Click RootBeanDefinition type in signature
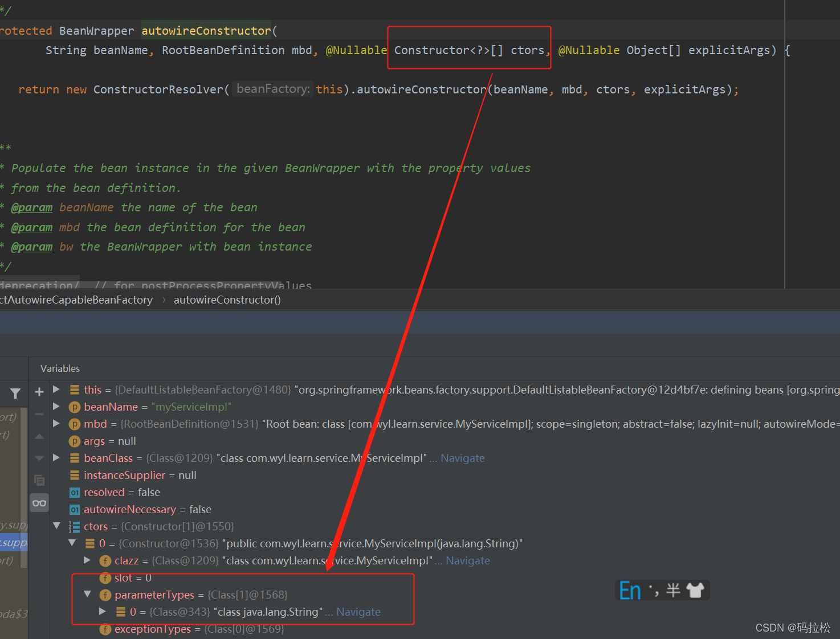840x639 pixels. 223,50
